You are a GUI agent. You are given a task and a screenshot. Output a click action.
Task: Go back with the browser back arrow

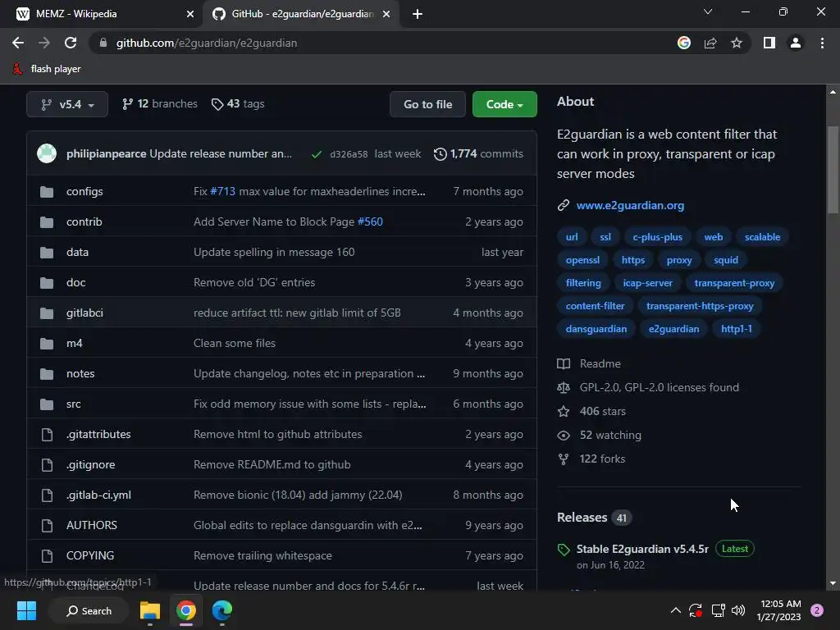coord(18,43)
